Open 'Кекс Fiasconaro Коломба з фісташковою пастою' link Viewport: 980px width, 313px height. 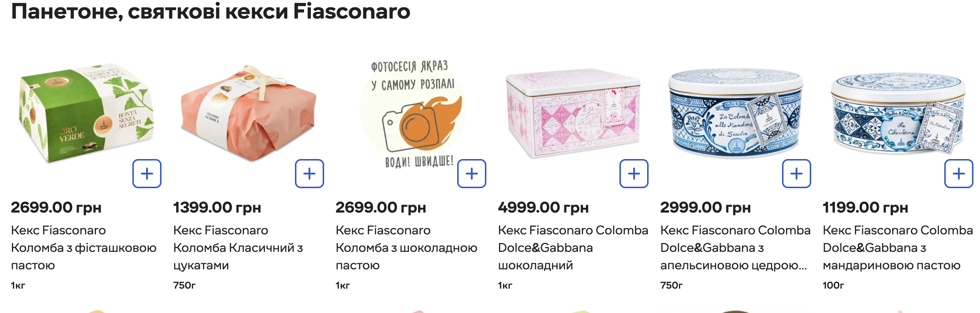(x=83, y=247)
